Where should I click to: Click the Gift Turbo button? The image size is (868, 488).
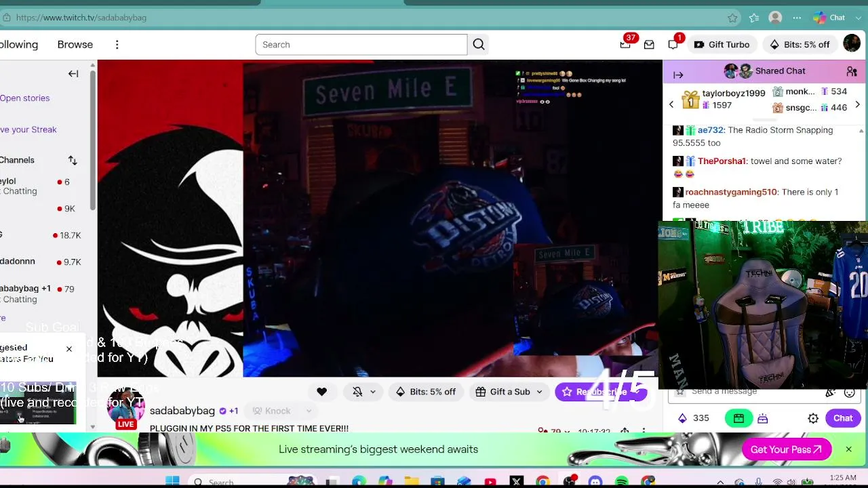point(722,45)
